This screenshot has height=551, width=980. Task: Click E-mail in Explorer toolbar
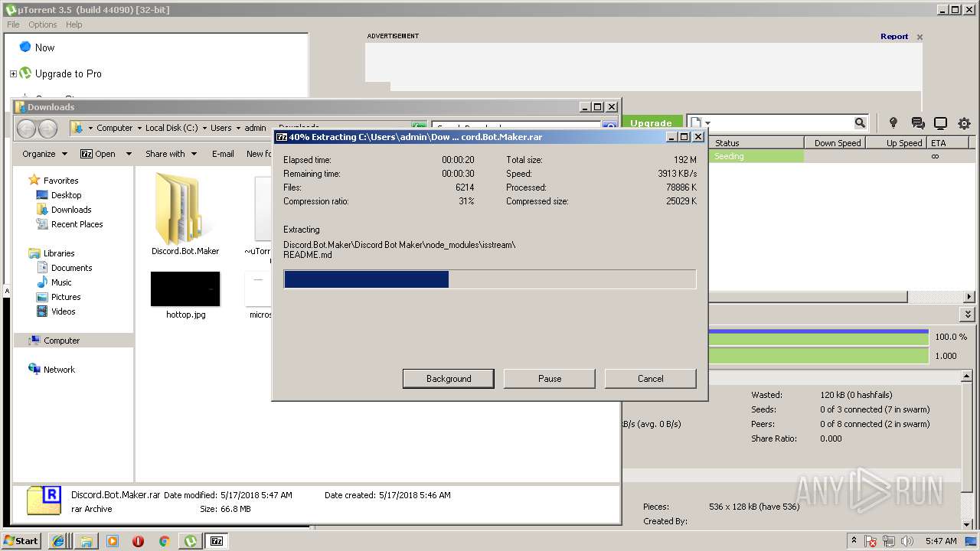(x=223, y=154)
